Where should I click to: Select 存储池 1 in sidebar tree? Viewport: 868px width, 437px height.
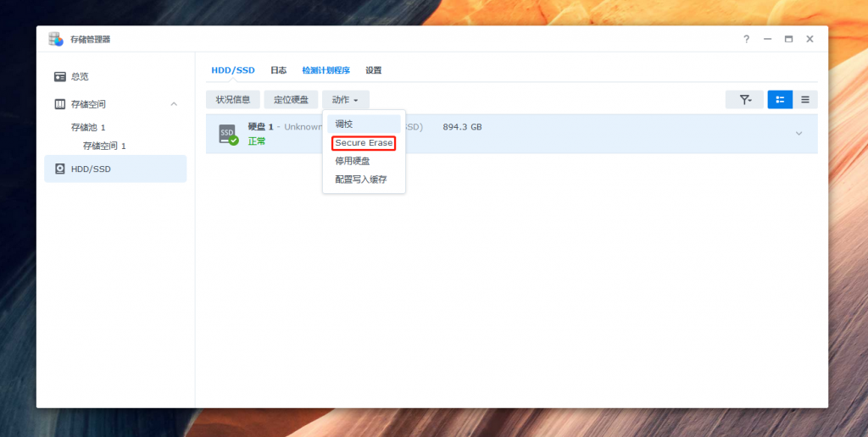(x=88, y=127)
